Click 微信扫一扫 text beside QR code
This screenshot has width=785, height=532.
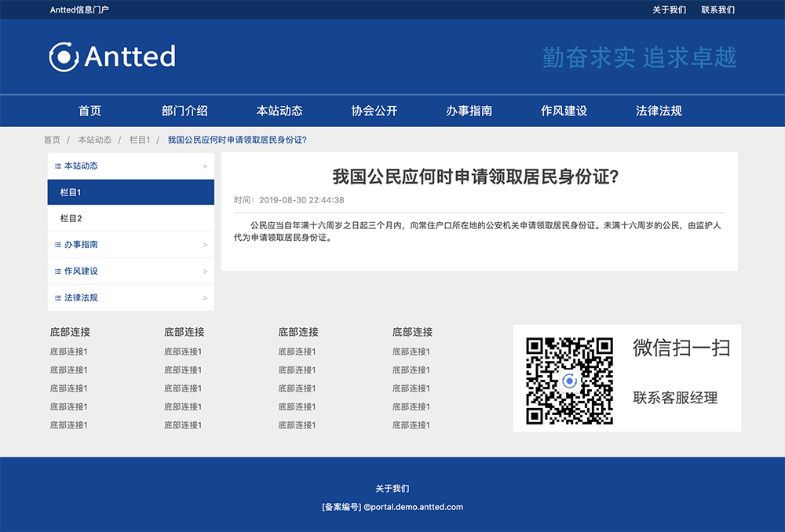coord(681,348)
